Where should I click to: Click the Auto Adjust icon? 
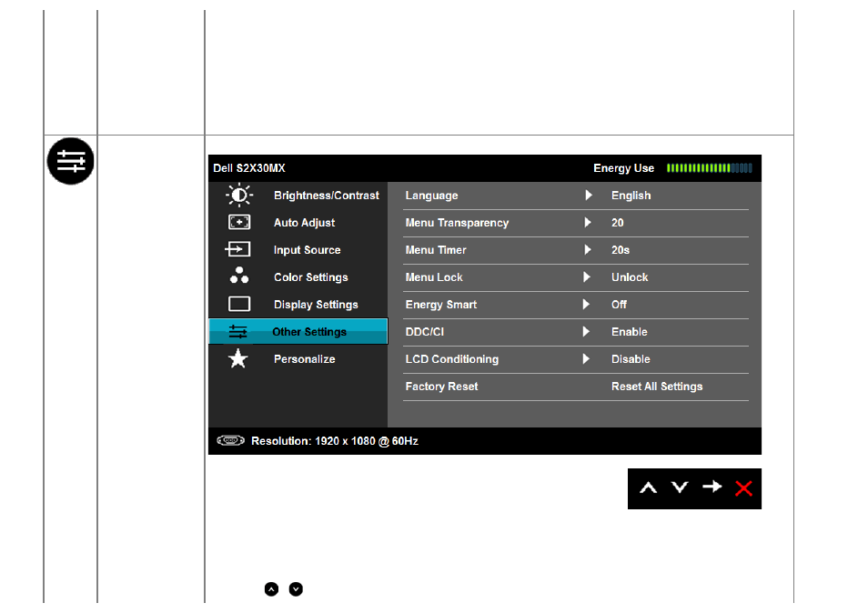(239, 223)
